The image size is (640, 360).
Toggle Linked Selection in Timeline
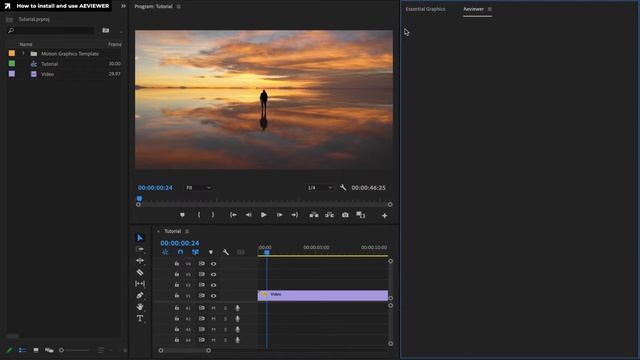pos(195,252)
